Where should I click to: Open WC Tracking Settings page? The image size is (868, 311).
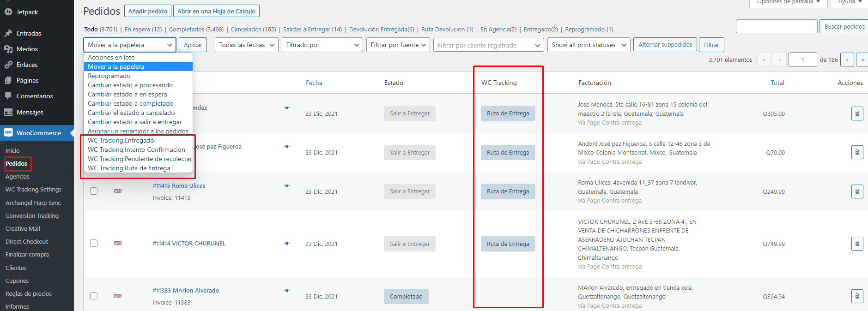tap(33, 189)
